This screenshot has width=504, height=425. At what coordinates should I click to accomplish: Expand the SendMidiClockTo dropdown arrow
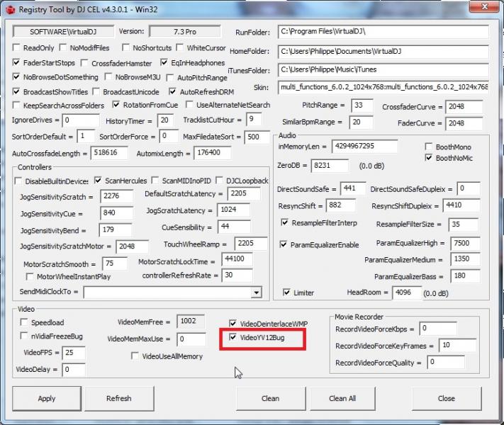coord(256,293)
